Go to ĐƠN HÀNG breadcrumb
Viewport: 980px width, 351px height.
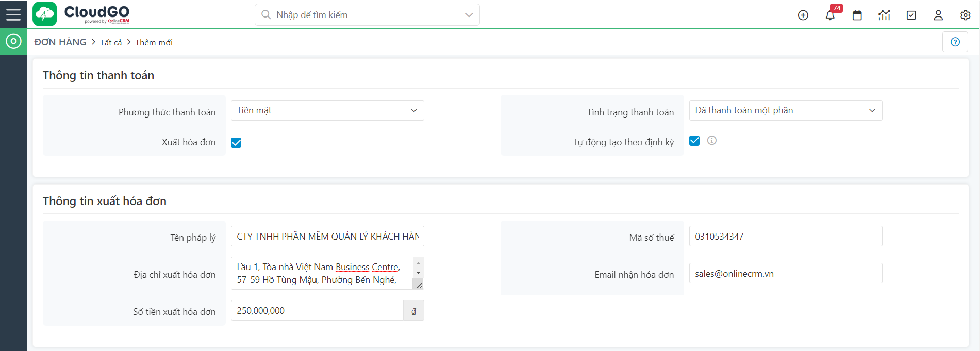pyautogui.click(x=60, y=42)
